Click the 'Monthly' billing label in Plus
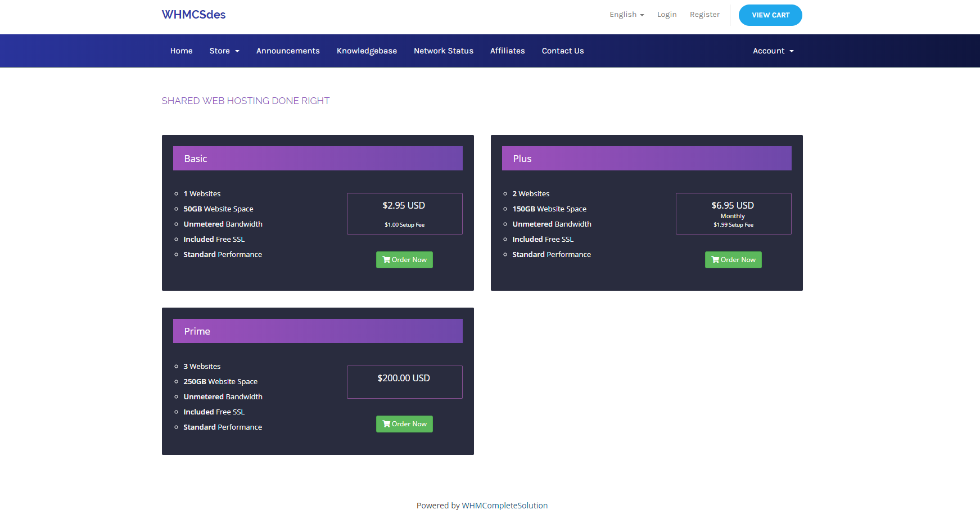 tap(733, 216)
